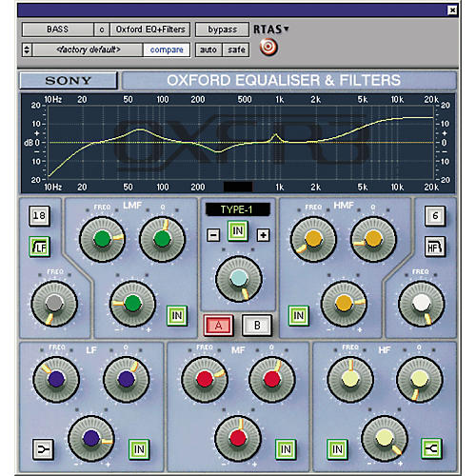Click the LF Q knob (purple)
The image size is (476, 476).
click(x=127, y=379)
